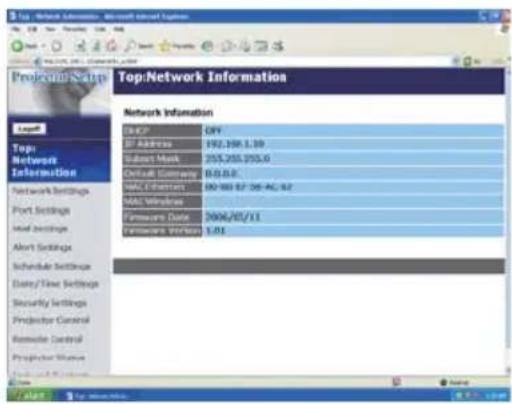Open Projector Control page
This screenshot has width=512, height=404.
51,320
